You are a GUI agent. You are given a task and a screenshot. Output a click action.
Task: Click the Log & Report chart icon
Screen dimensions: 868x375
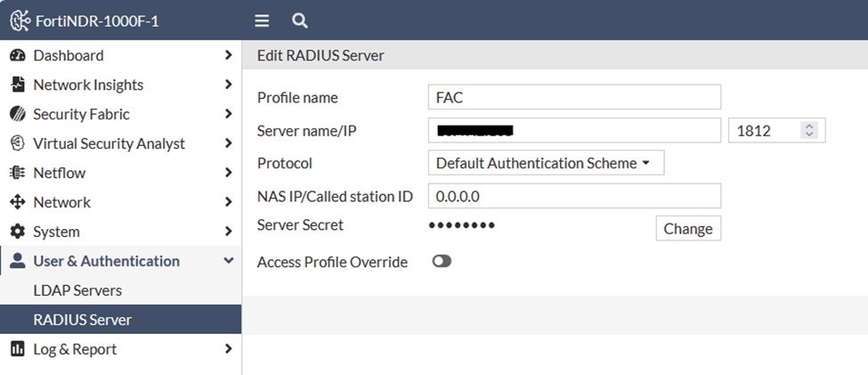[x=18, y=349]
